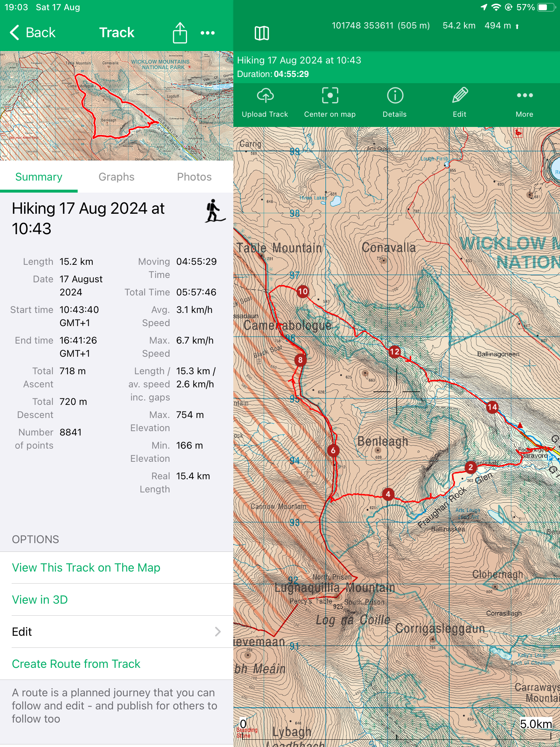This screenshot has height=747, width=560.
Task: Expand the Edit row chevron
Action: pyautogui.click(x=218, y=632)
